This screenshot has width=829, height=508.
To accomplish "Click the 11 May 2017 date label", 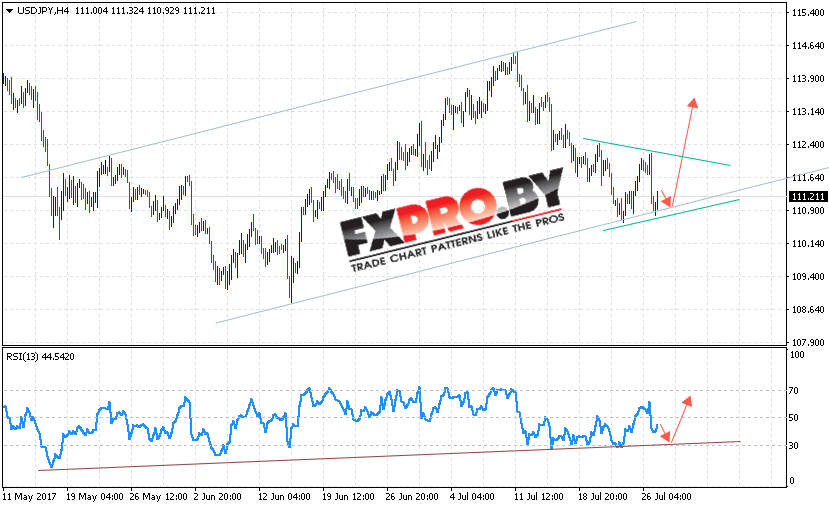I will point(29,497).
